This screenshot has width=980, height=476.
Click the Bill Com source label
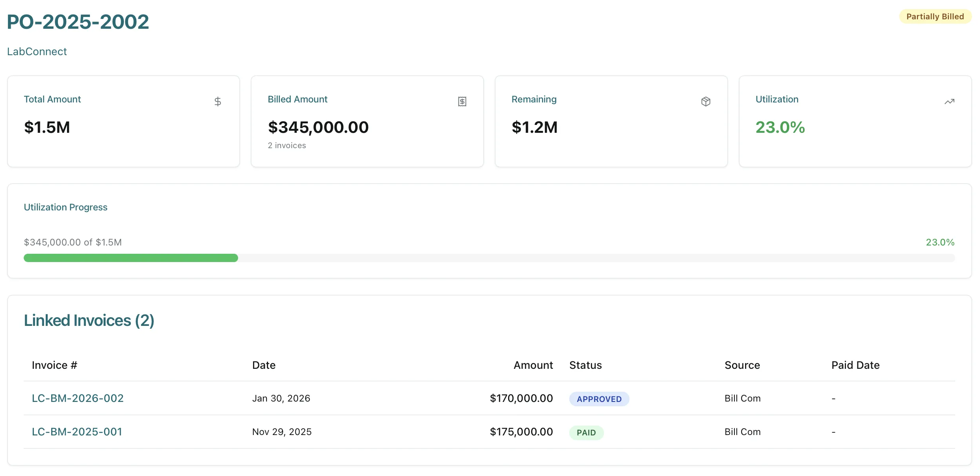tap(742, 398)
